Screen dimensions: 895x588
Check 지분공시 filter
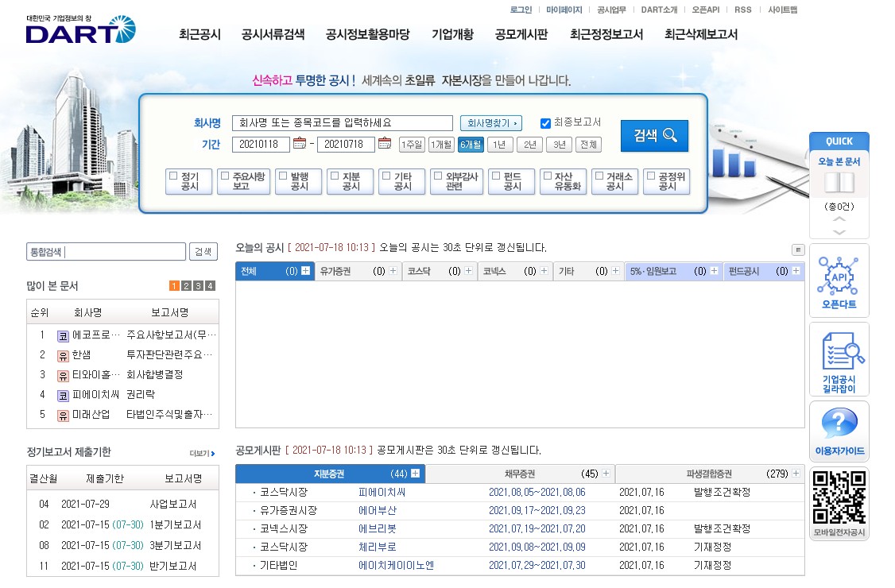click(335, 176)
